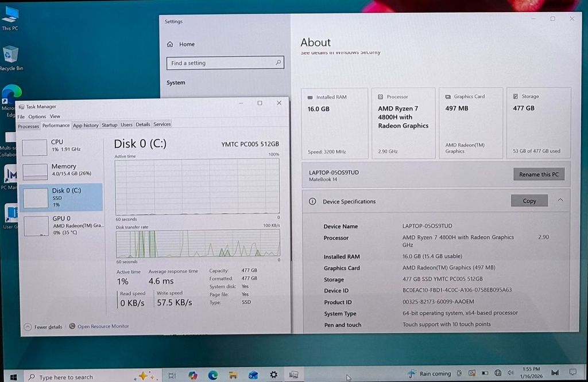Click the Copy device specifications button
The image size is (588, 382).
point(529,201)
